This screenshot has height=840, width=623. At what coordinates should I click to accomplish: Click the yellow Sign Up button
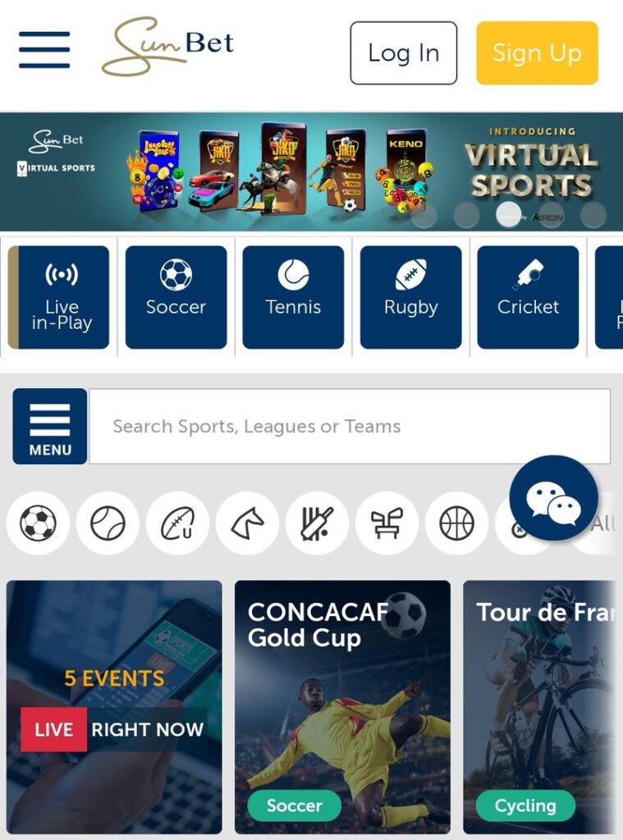[x=537, y=53]
